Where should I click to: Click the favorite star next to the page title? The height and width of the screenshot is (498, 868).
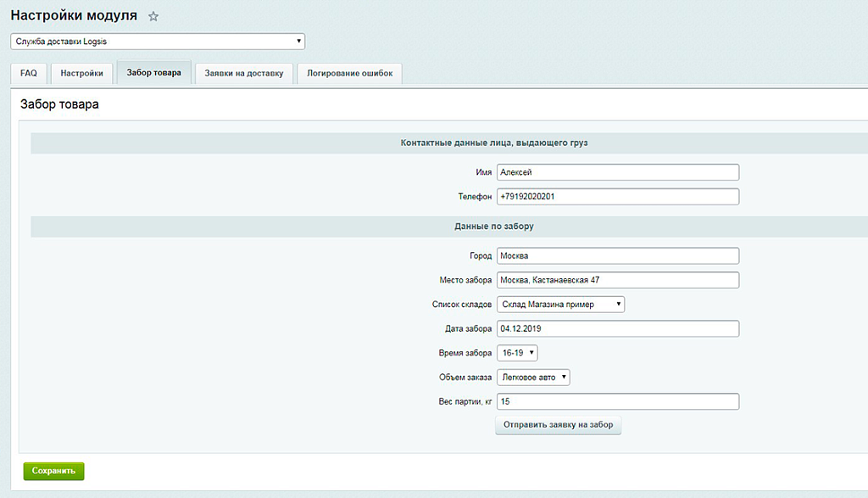(x=153, y=17)
